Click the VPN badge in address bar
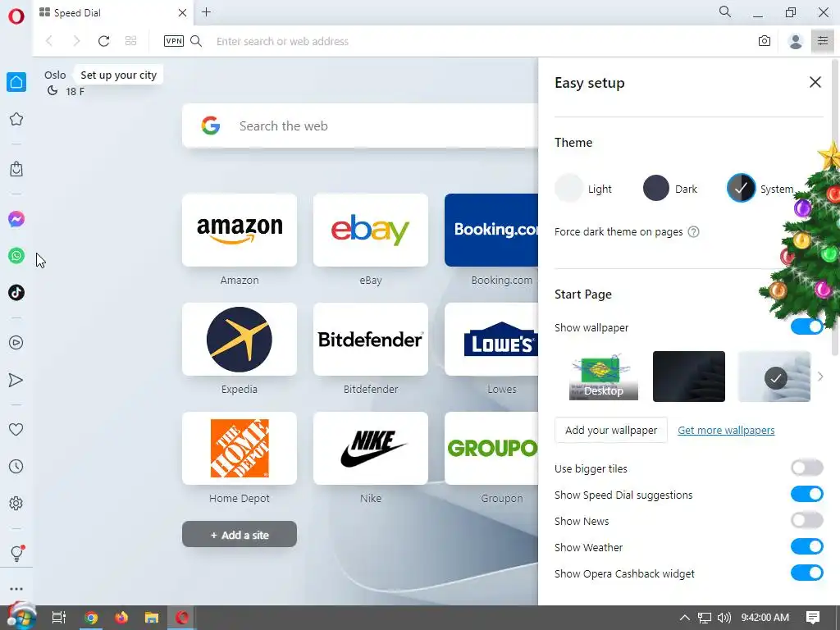The height and width of the screenshot is (630, 840). (x=174, y=41)
